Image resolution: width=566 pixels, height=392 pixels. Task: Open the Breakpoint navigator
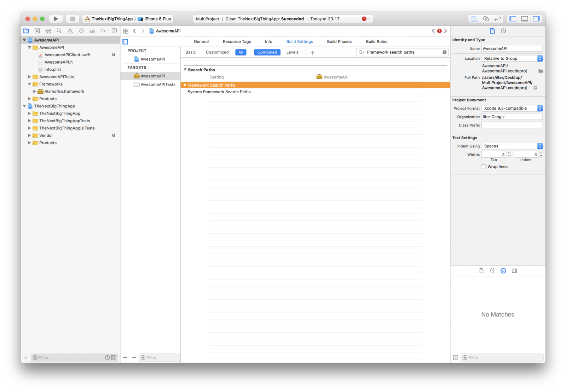click(103, 31)
